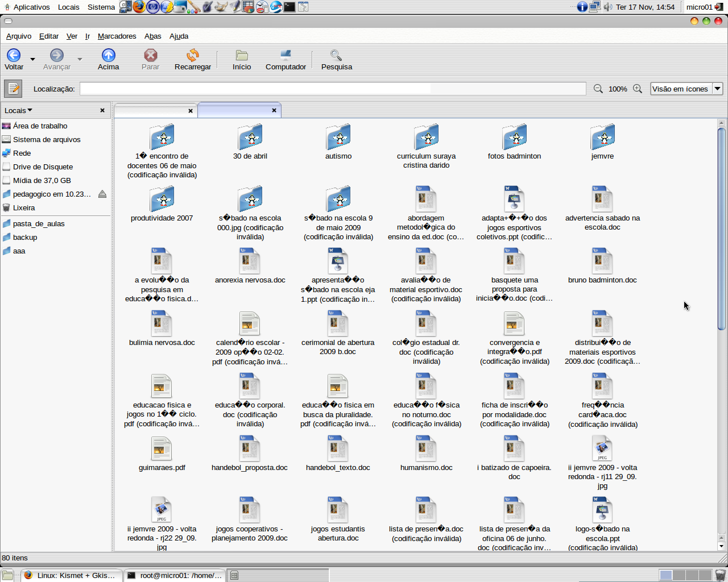Toggle the location edit pencil button

[13, 89]
